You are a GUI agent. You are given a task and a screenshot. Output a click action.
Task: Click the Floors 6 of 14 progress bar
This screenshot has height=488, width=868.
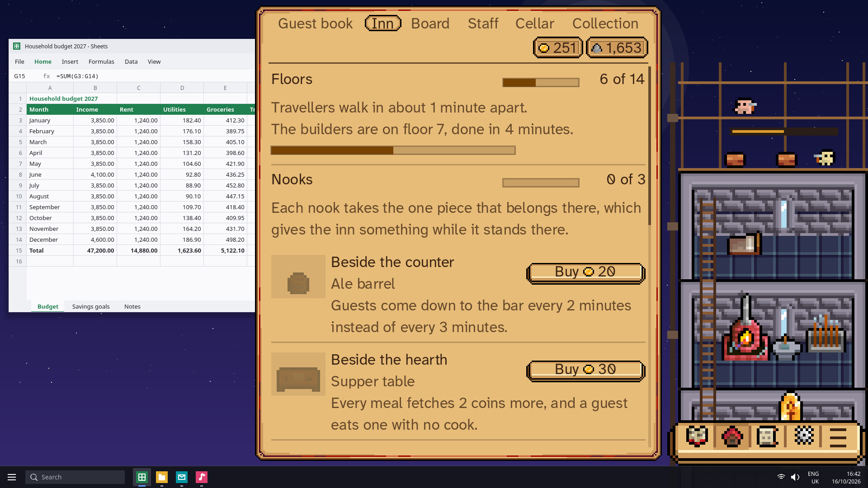pyautogui.click(x=541, y=82)
